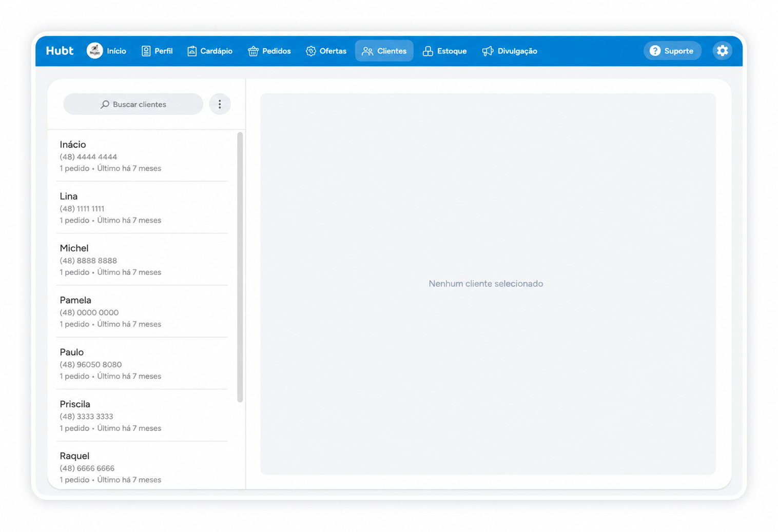Click the Clientes people icon
Image resolution: width=778 pixels, height=532 pixels.
point(367,51)
